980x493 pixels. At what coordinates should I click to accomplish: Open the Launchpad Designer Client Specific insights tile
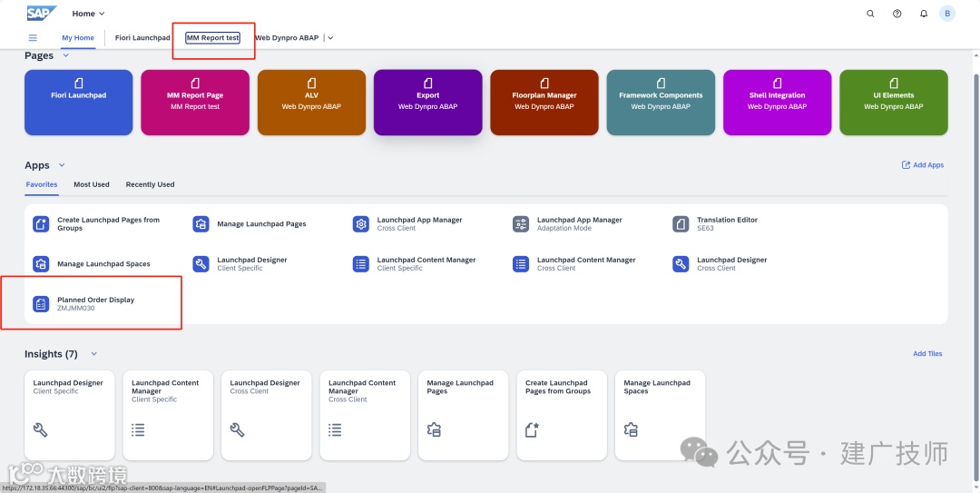tap(69, 416)
